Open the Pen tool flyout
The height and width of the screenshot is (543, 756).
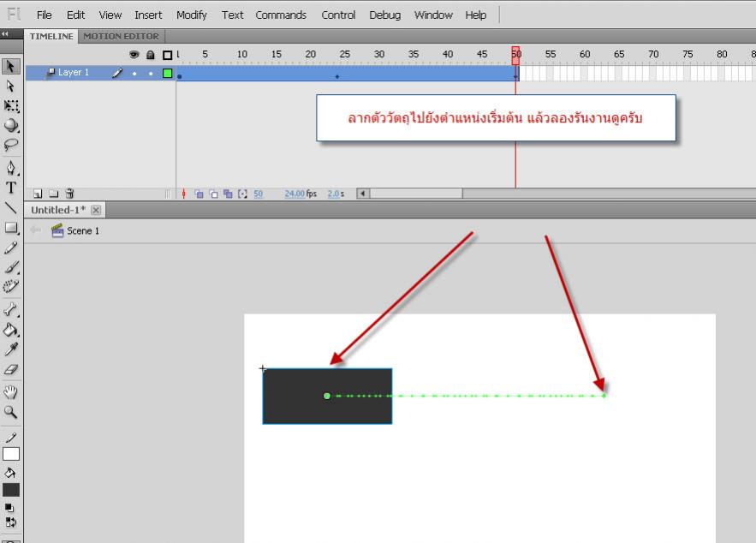[10, 167]
